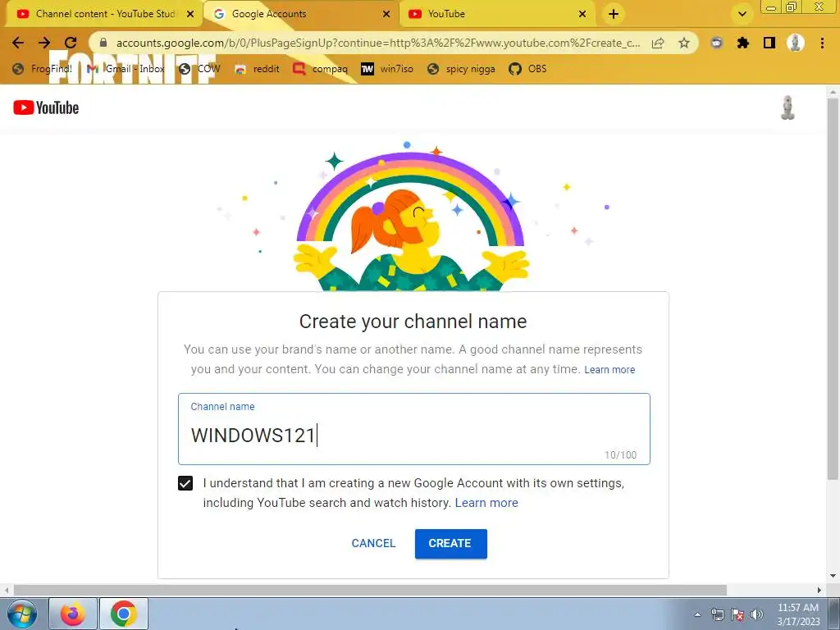
Task: Open Learn more link about watch history
Action: coord(486,503)
